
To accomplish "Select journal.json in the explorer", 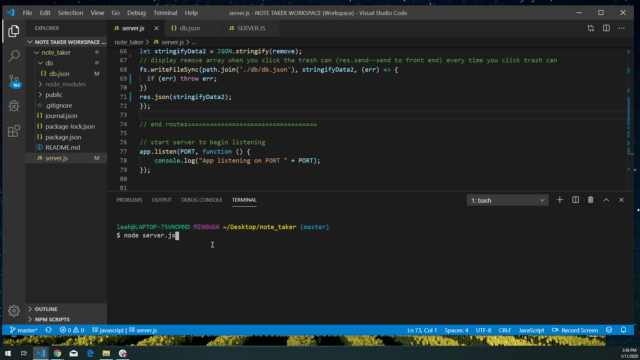I will 66,116.
